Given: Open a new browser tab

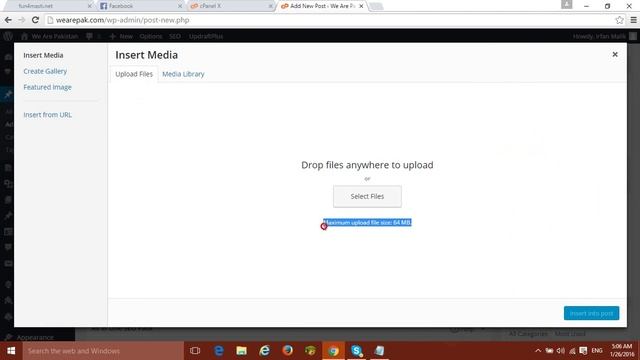Looking at the screenshot, I should click(x=376, y=6).
